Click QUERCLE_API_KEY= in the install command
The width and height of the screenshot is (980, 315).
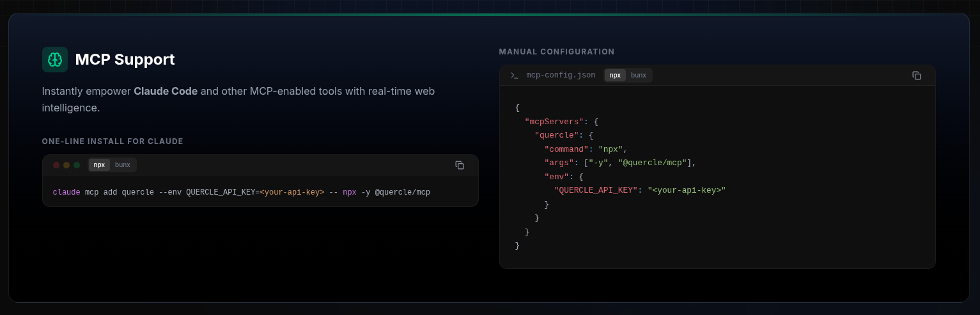coord(223,192)
